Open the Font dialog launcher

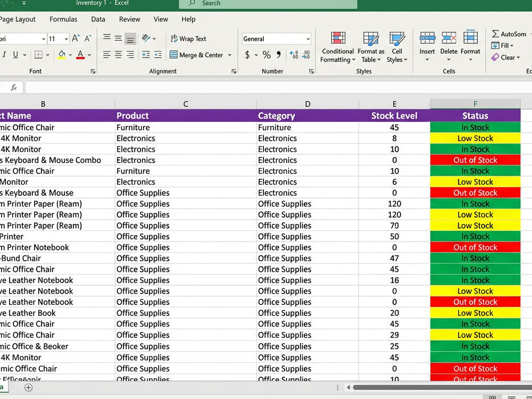click(93, 71)
